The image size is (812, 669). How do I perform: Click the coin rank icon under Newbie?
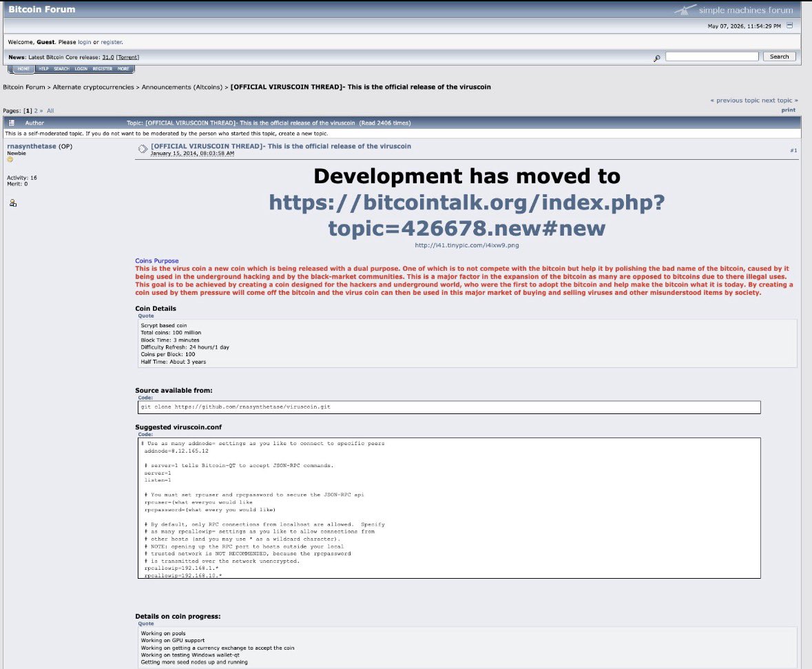(x=10, y=160)
